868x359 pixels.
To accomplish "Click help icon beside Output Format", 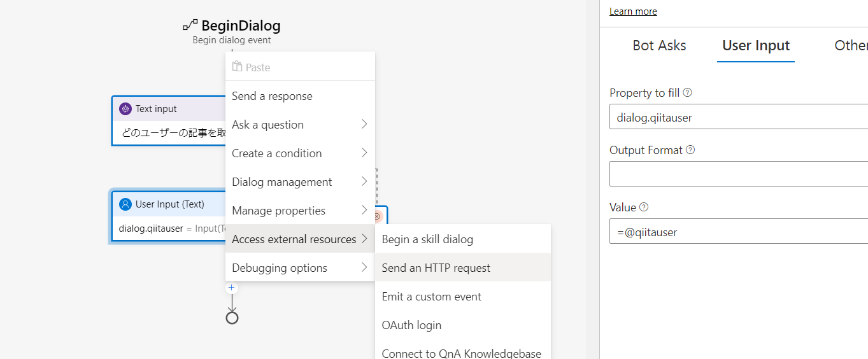I will [690, 150].
